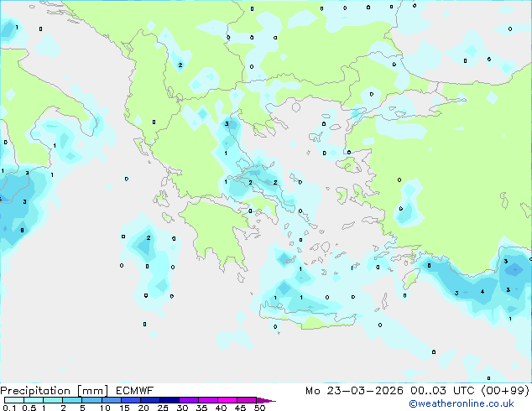Screen dimensions: 532x411
Task: Click the "ECMWF" model label
Action: click(135, 391)
